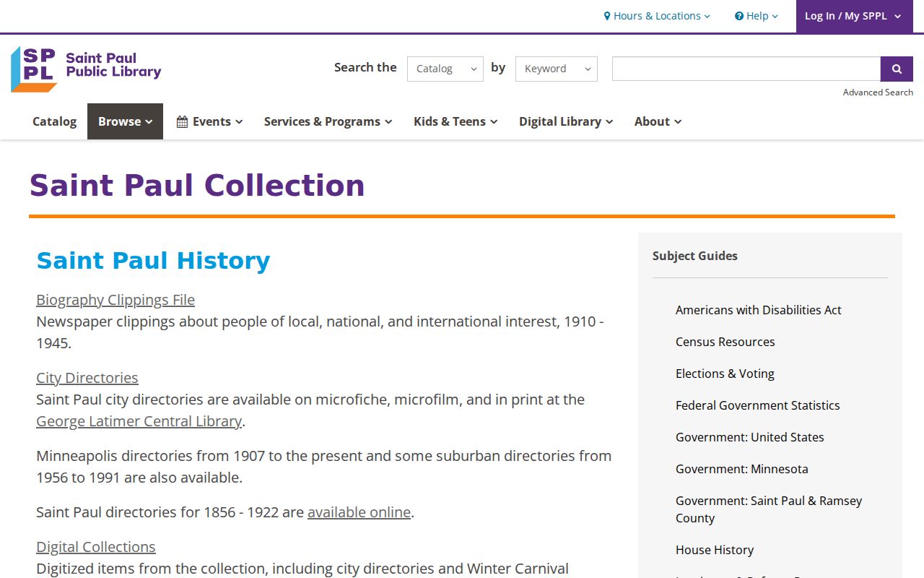
Task: Click the Advanced Search link
Action: point(878,92)
